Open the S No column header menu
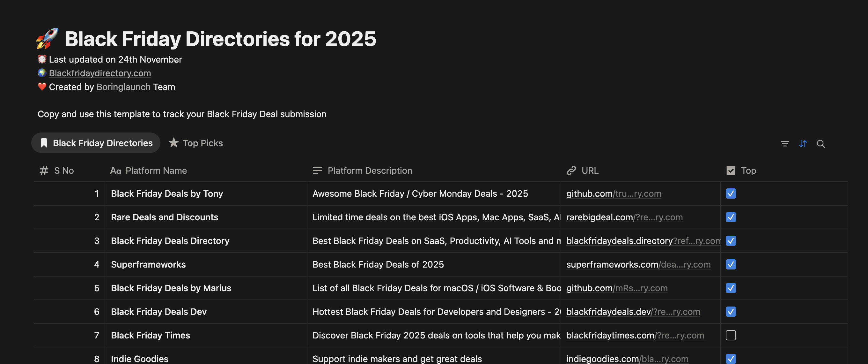The width and height of the screenshot is (868, 364). pyautogui.click(x=64, y=171)
